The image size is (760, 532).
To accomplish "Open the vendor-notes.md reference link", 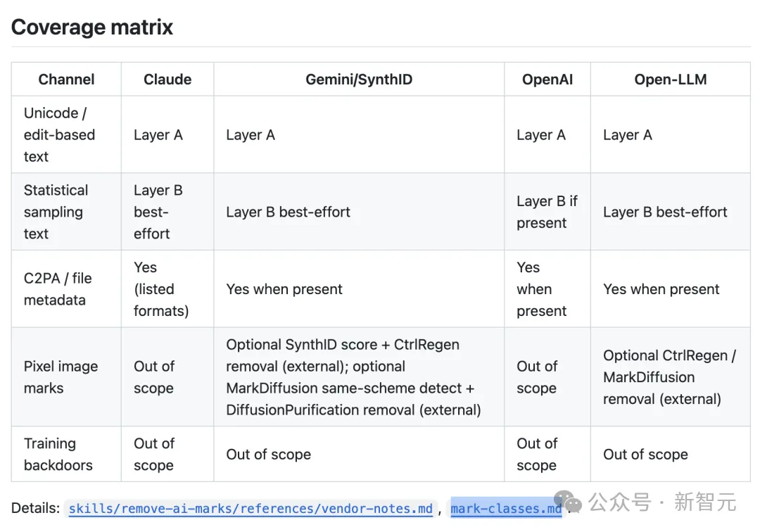I will pyautogui.click(x=250, y=508).
